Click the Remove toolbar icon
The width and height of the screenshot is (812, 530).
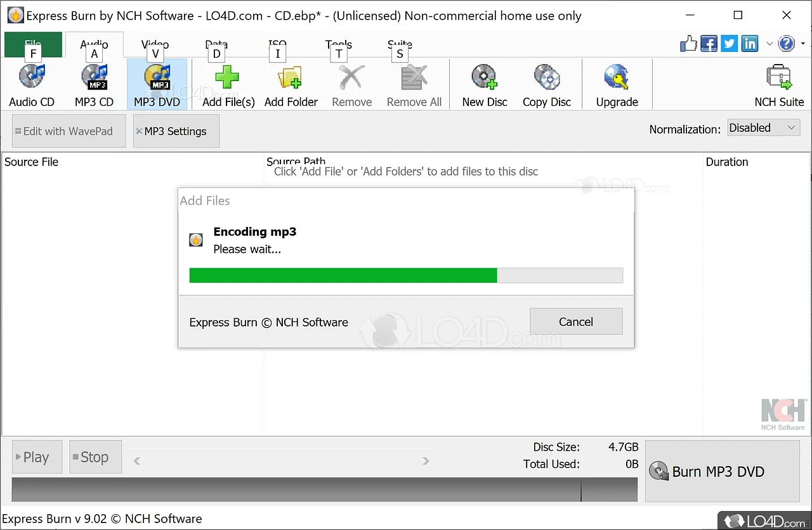(x=352, y=84)
